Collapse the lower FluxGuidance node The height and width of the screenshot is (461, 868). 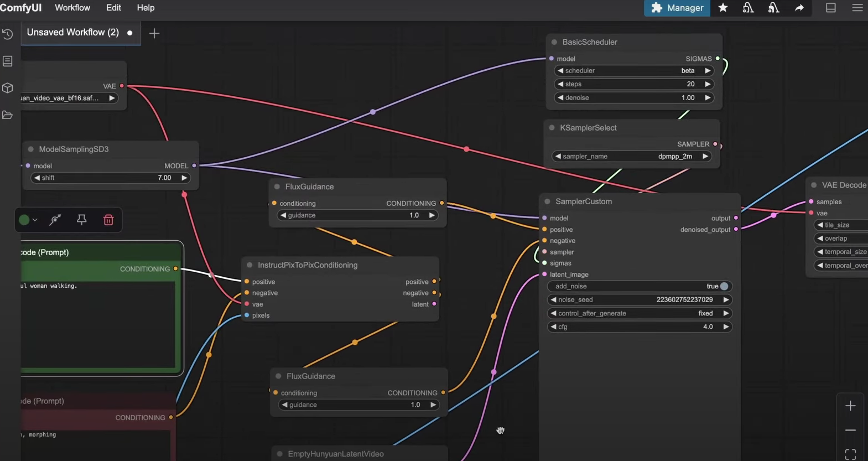click(x=278, y=376)
